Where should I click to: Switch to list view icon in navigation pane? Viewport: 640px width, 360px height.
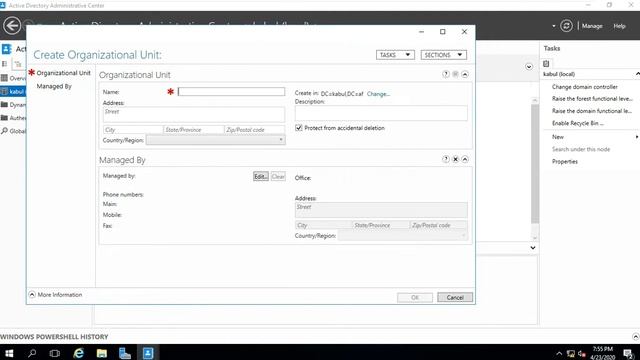tap(5, 64)
